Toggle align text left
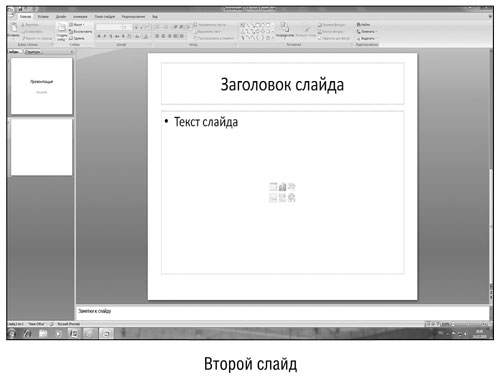This screenshot has height=376, width=500. coord(157,36)
